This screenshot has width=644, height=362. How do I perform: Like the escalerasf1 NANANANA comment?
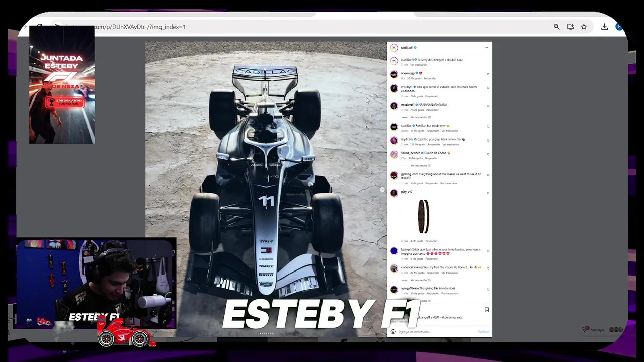[x=488, y=106]
